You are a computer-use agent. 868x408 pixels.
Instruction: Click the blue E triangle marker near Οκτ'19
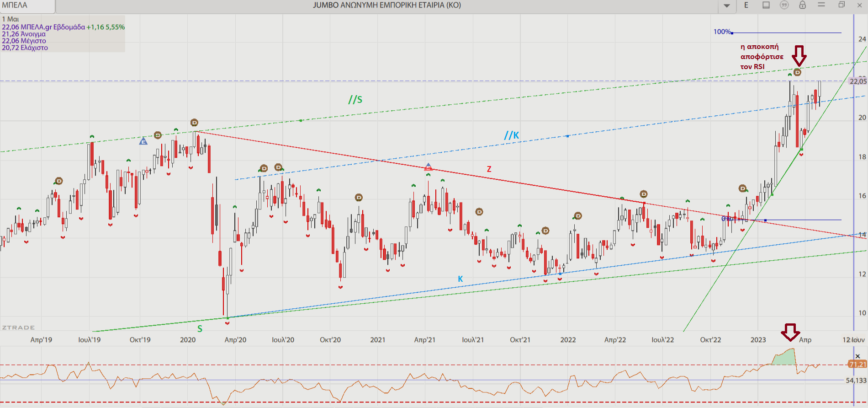click(x=143, y=141)
